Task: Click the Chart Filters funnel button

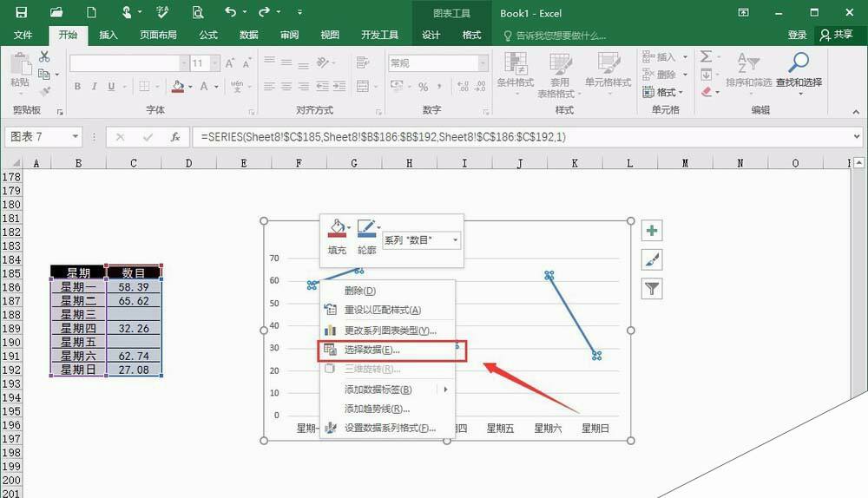Action: coord(652,288)
